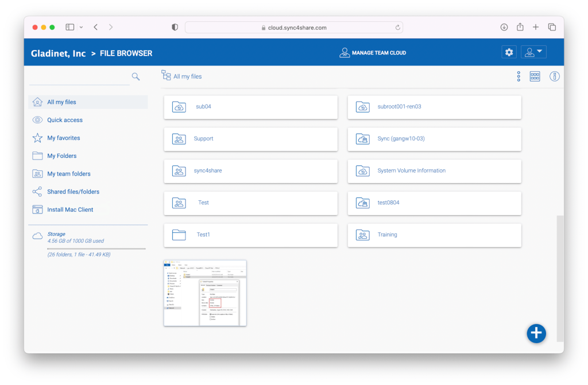The width and height of the screenshot is (588, 385).
Task: Click the file list vertical scrollbar
Action: (x=560, y=278)
